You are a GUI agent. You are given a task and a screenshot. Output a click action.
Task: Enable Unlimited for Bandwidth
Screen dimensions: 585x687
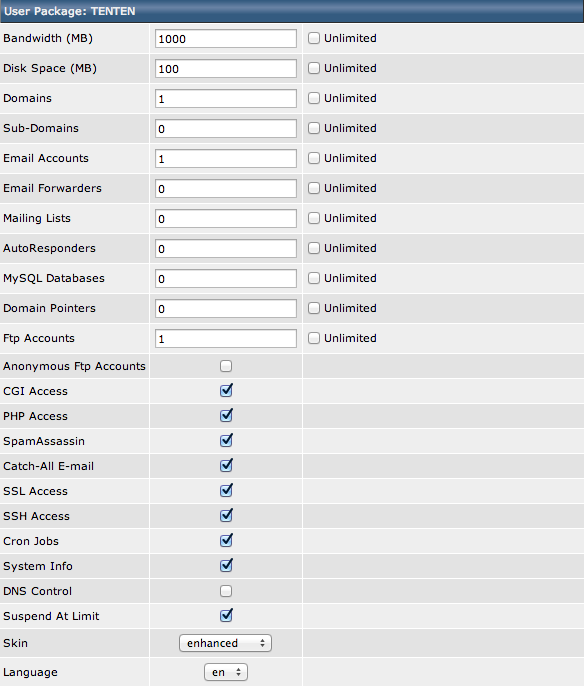point(314,38)
